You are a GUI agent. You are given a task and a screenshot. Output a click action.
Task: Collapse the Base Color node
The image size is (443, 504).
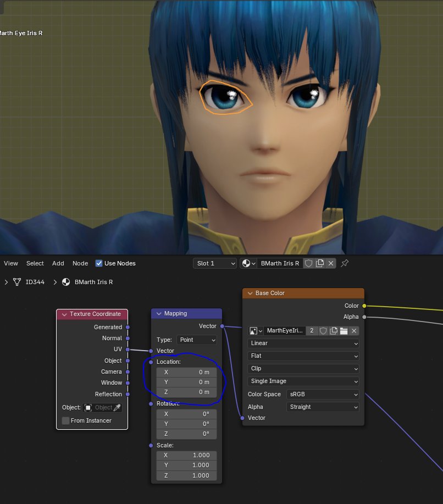click(x=250, y=293)
